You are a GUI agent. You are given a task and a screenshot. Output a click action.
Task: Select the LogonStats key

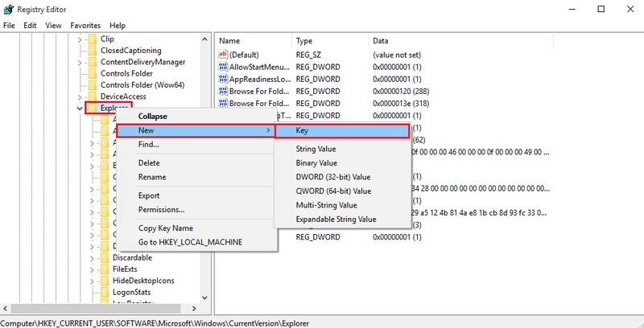131,292
